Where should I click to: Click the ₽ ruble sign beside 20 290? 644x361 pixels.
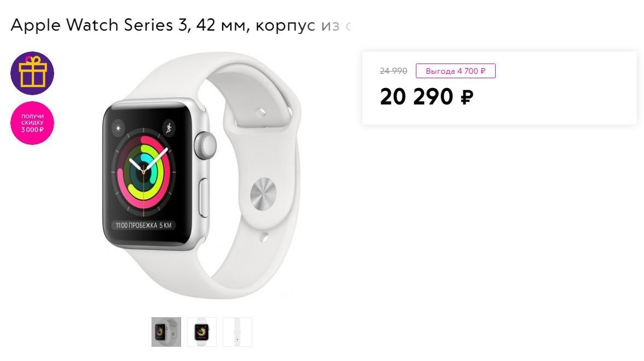point(467,97)
